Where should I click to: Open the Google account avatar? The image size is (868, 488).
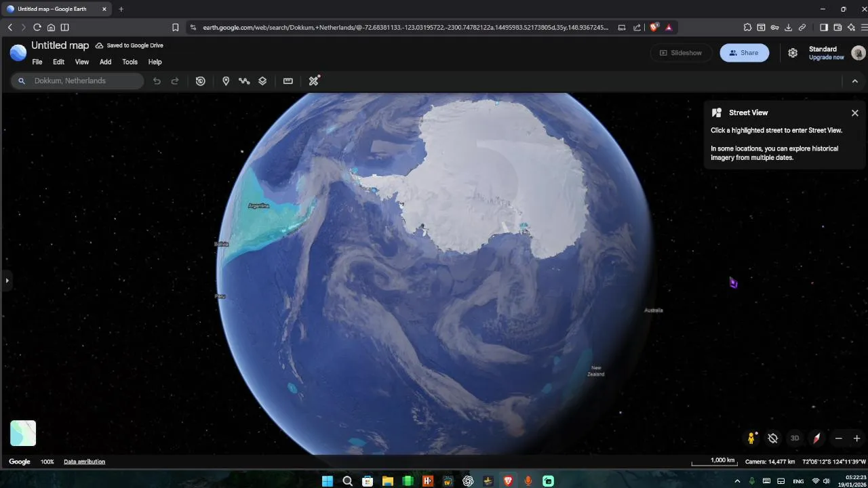pyautogui.click(x=858, y=53)
